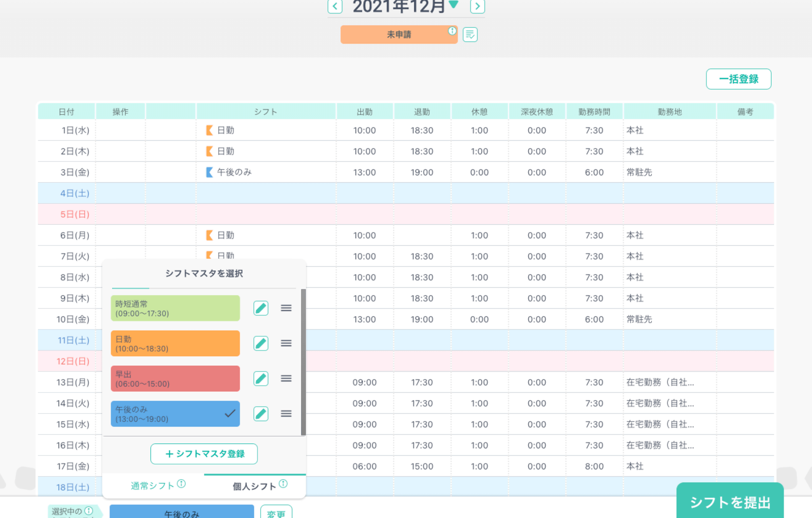The image size is (812, 518).
Task: Select 日勤 (10:00〜18:30) shift
Action: pos(175,343)
